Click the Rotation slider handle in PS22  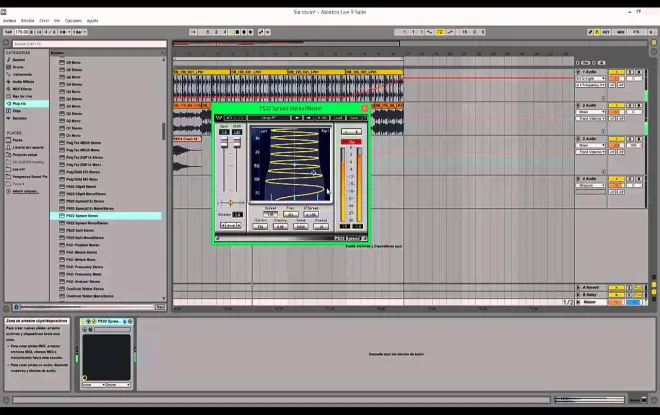click(x=231, y=203)
